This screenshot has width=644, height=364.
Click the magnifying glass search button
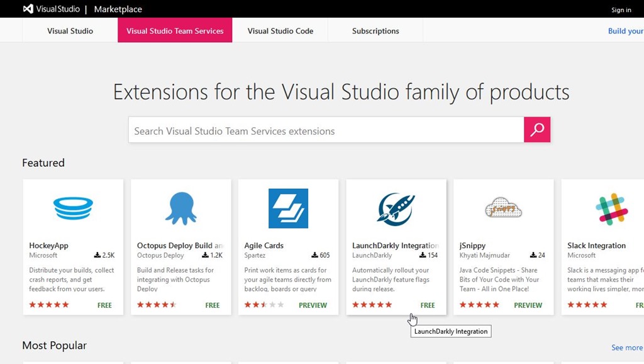[536, 130]
